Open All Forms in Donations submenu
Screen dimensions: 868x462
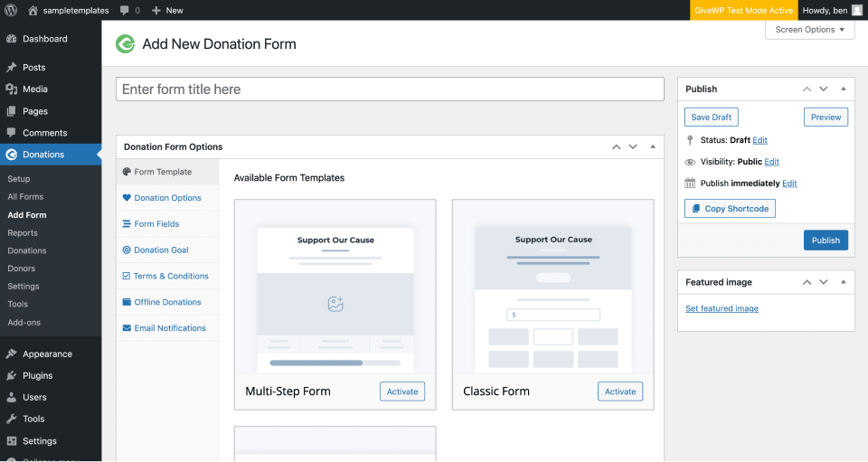(25, 197)
